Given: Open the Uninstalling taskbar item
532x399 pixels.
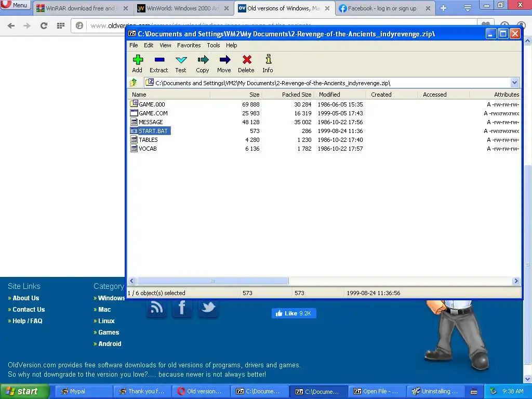Looking at the screenshot, I should coord(436,391).
